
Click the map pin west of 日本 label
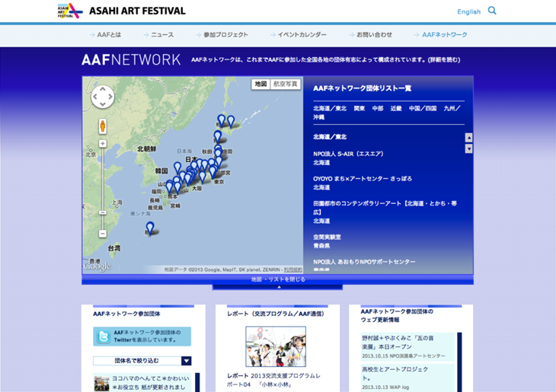(177, 167)
